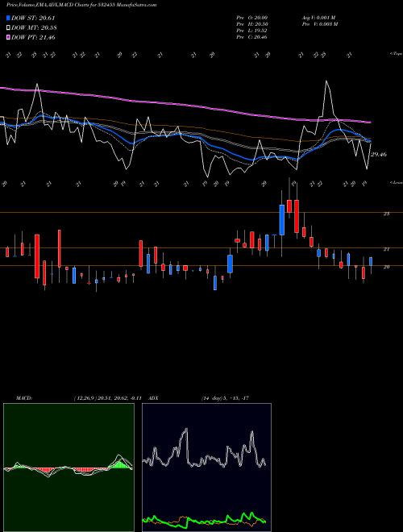Click the last blue candlestick on right
Screen dimensions: 403x532
point(371,261)
